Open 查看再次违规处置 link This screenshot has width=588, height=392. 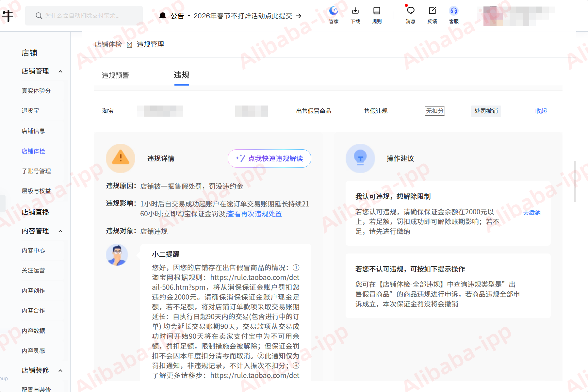point(254,214)
